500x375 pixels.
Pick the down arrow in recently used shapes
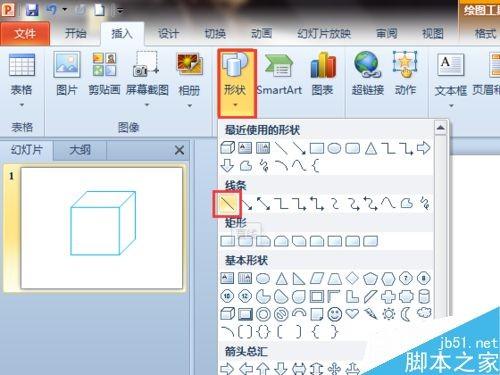point(227,165)
